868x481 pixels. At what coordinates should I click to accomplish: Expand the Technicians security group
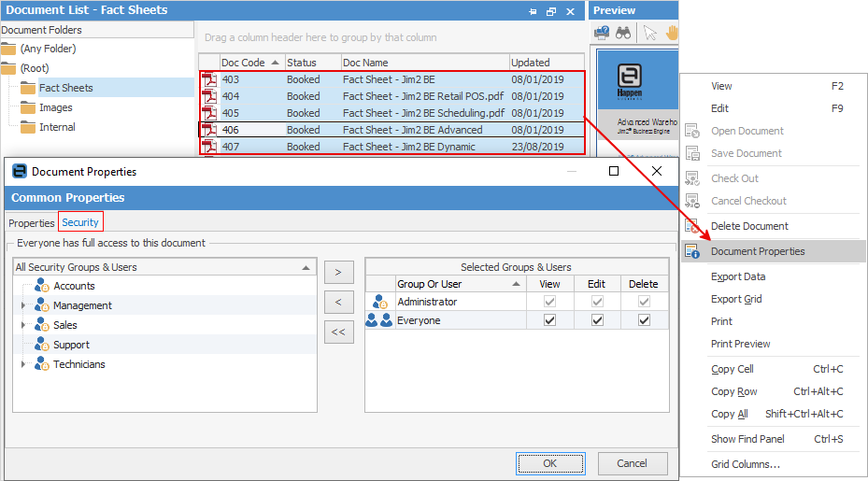pos(22,363)
